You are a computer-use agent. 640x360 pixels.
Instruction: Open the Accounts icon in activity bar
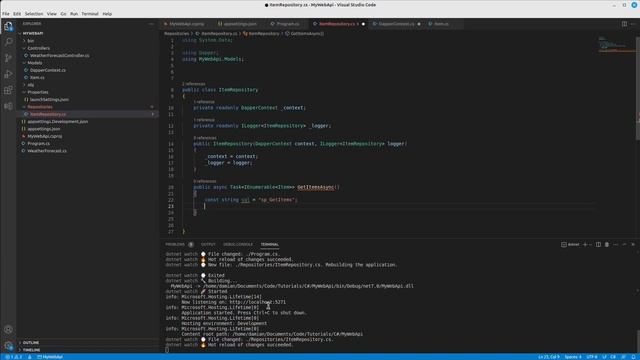[x=8, y=329]
